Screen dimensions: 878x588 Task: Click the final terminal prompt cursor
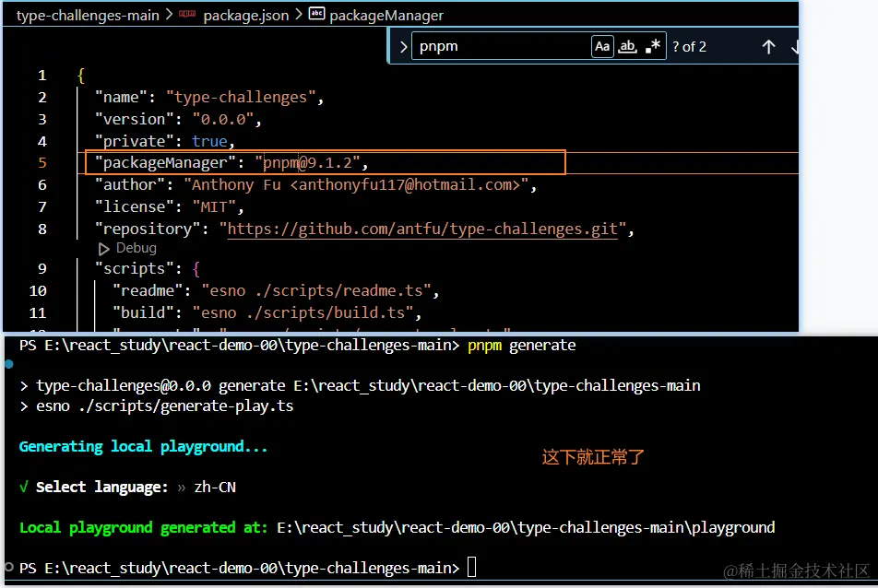pyautogui.click(x=472, y=568)
